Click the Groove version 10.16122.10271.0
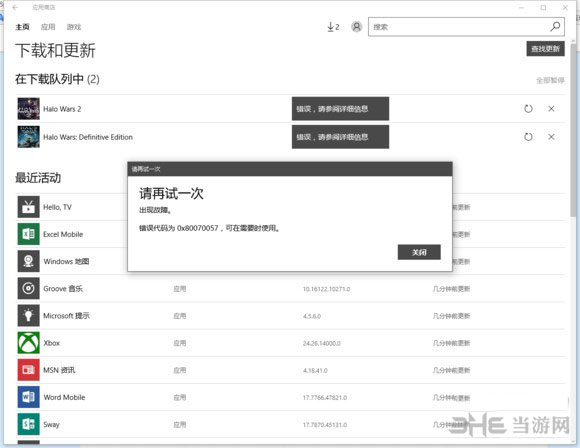This screenshot has height=448, width=580. point(326,289)
